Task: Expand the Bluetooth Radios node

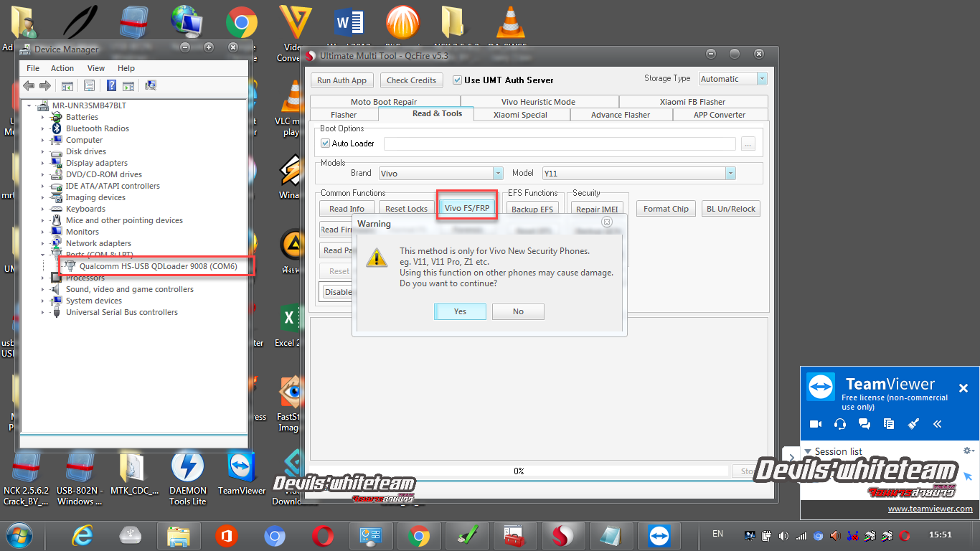Action: (42, 128)
